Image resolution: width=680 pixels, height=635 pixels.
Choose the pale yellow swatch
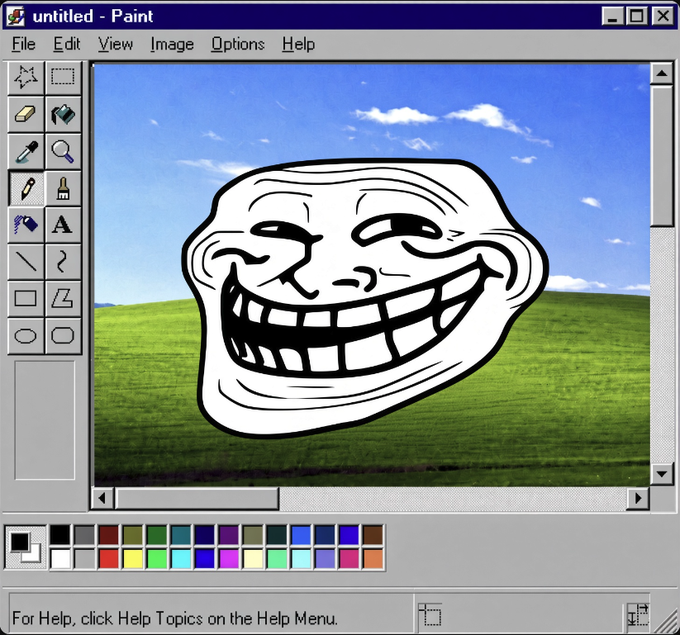pos(253,559)
